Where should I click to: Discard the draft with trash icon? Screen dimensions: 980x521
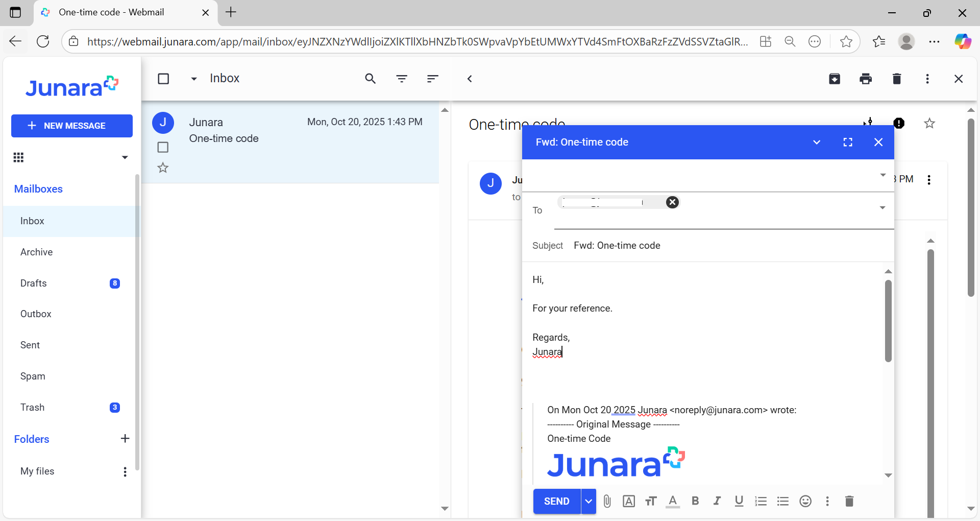click(x=849, y=502)
